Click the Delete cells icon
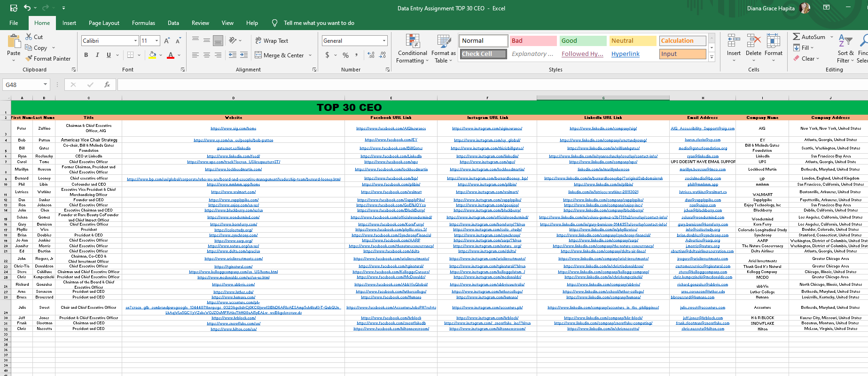Screen dimensions: 868x376 [753, 41]
